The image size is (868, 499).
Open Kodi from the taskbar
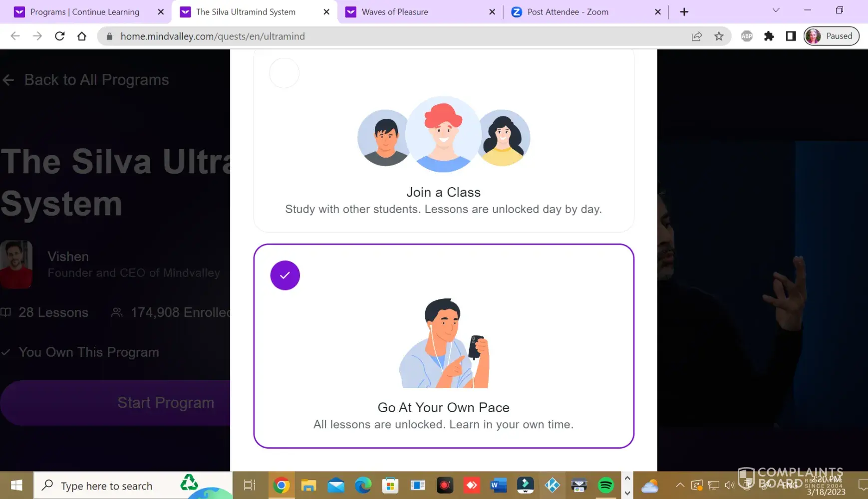552,486
